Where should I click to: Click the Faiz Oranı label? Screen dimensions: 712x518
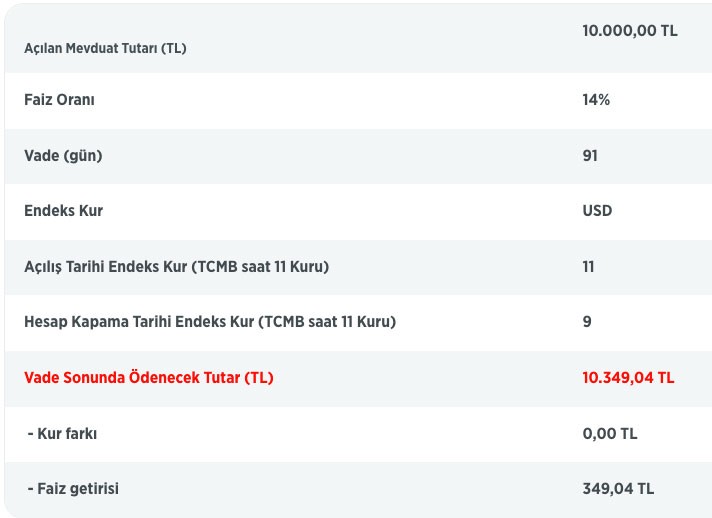pos(59,100)
